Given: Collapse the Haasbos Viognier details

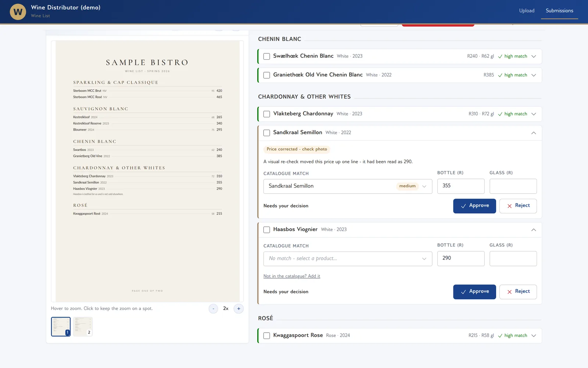Looking at the screenshot, I should [534, 230].
